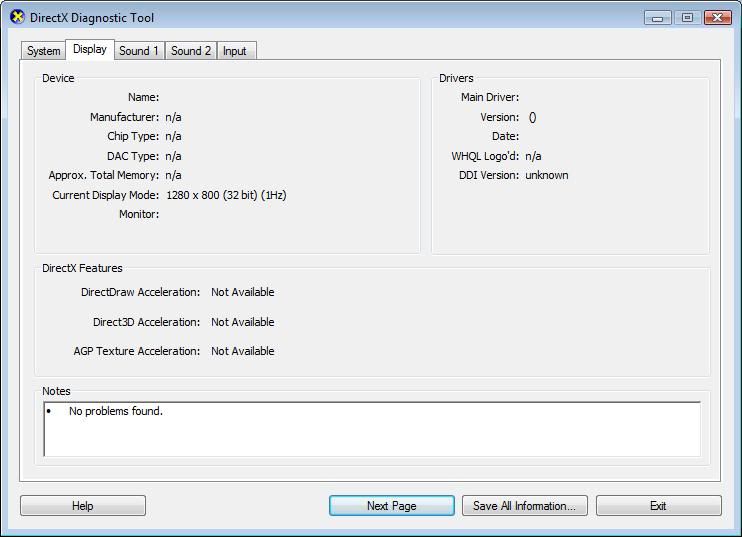Click the 'Current Display Mode:' label
Screen dimensions: 742x537
click(x=106, y=195)
